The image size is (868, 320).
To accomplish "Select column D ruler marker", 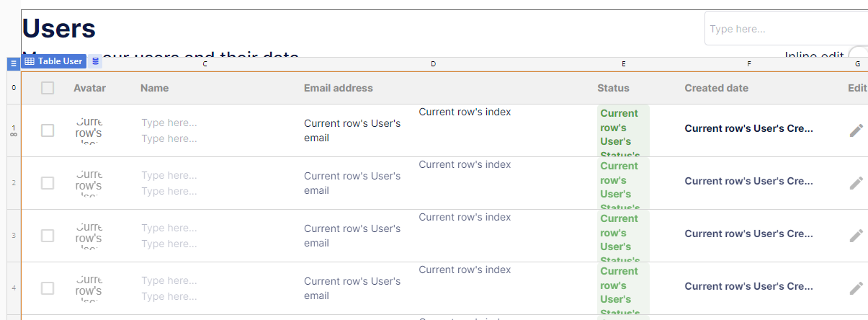I will pyautogui.click(x=433, y=64).
